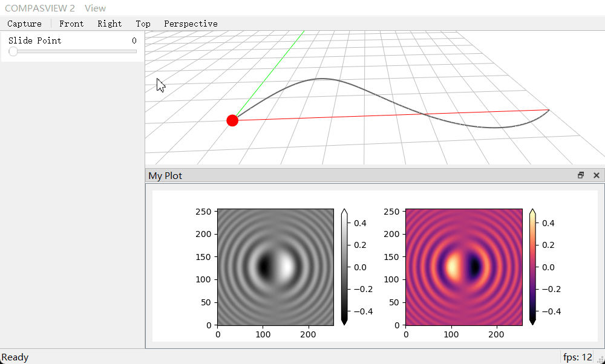Screen dimensions: 605x364
Task: Click the grayscale colorbar
Action: coord(344,266)
